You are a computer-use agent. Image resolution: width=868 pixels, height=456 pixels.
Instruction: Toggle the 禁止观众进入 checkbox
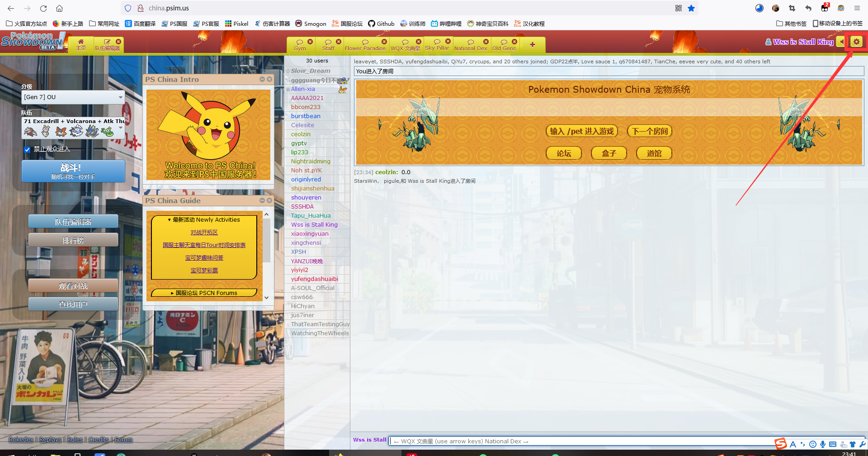click(27, 150)
